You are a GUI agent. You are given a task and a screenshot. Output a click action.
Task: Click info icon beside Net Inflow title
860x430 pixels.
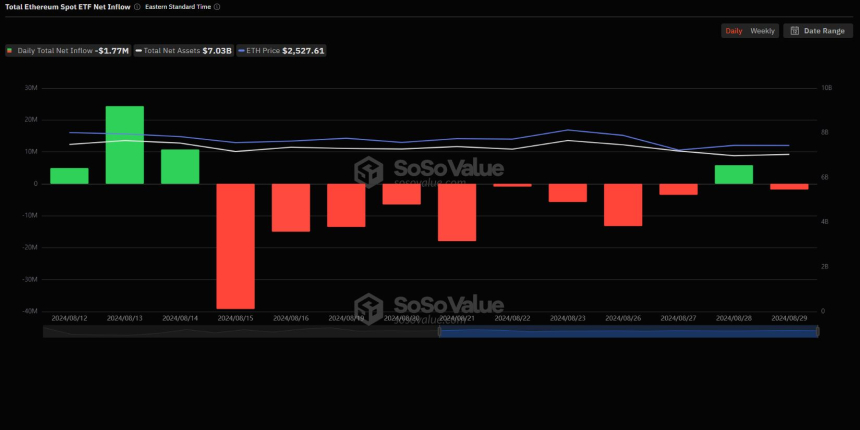137,7
